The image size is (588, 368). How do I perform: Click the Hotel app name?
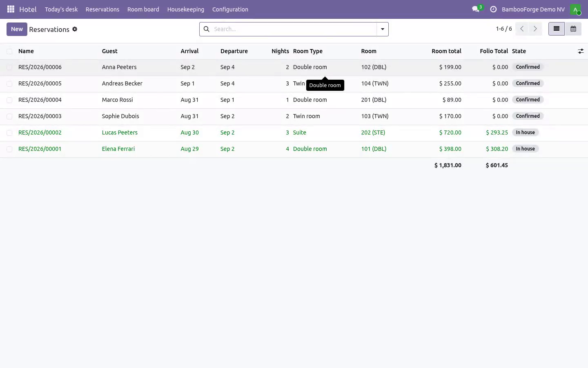pos(28,9)
